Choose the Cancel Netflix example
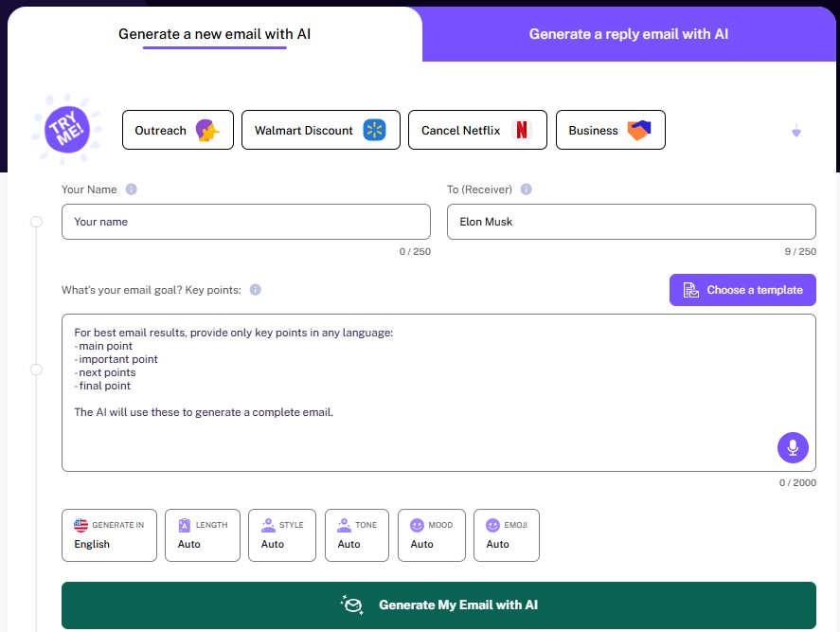 point(477,130)
